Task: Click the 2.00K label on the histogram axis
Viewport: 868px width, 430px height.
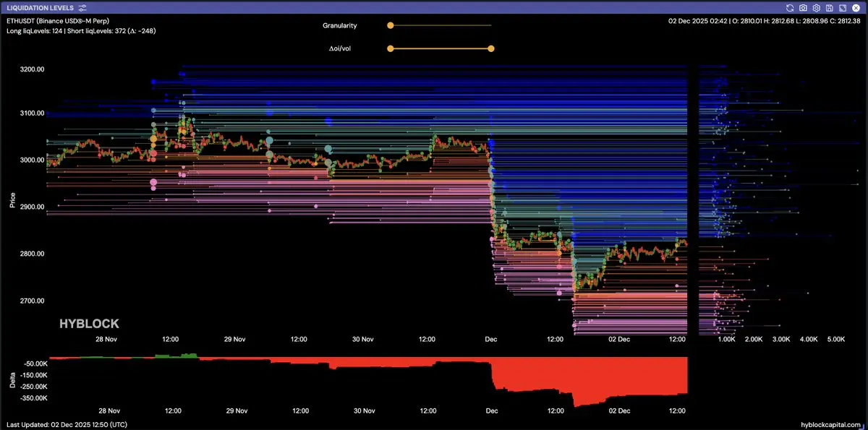Action: [x=754, y=339]
